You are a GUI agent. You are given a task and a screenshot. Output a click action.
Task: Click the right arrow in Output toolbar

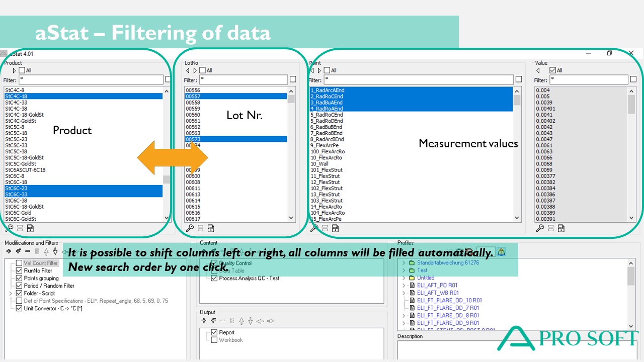(271, 321)
